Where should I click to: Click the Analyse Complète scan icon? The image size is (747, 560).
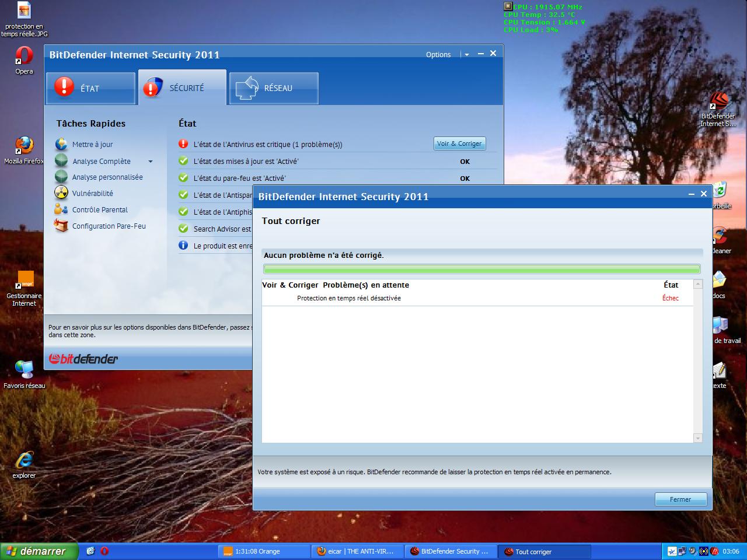click(x=61, y=160)
